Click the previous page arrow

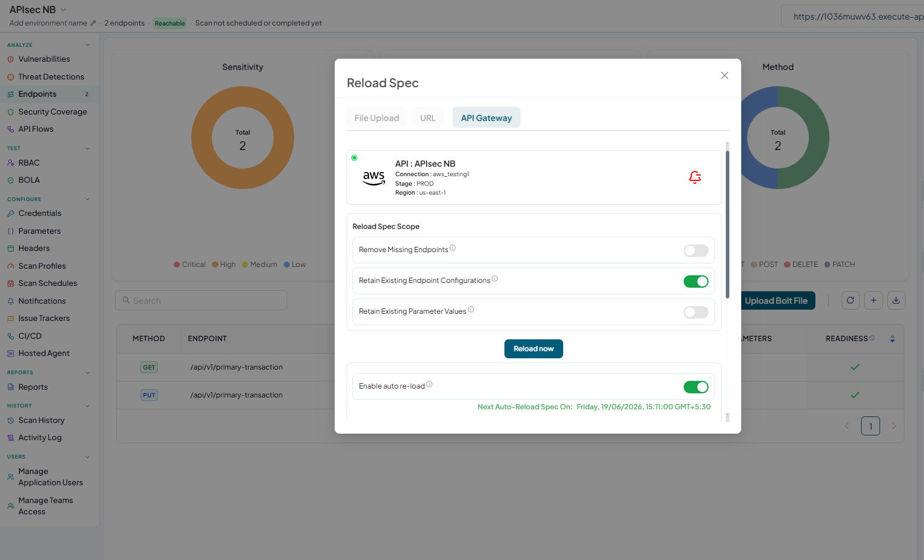pyautogui.click(x=847, y=426)
